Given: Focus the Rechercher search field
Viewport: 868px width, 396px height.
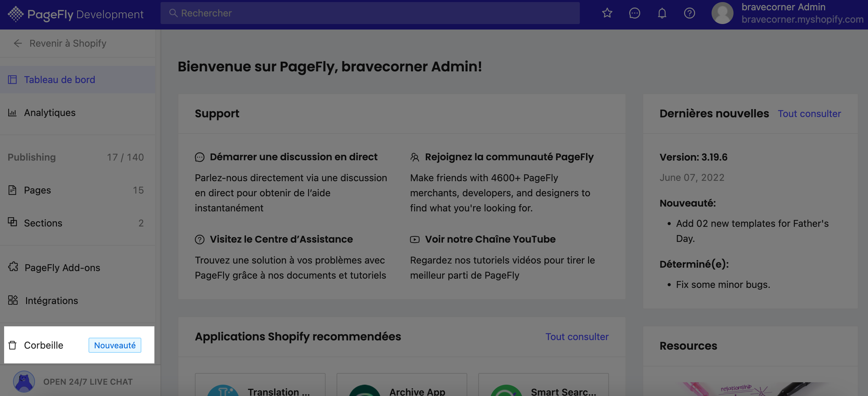Looking at the screenshot, I should point(370,13).
